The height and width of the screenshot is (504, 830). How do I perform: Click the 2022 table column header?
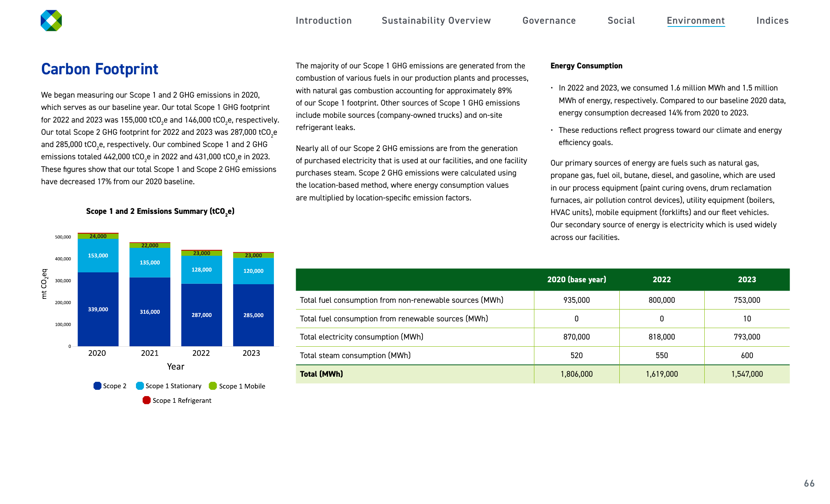[662, 279]
